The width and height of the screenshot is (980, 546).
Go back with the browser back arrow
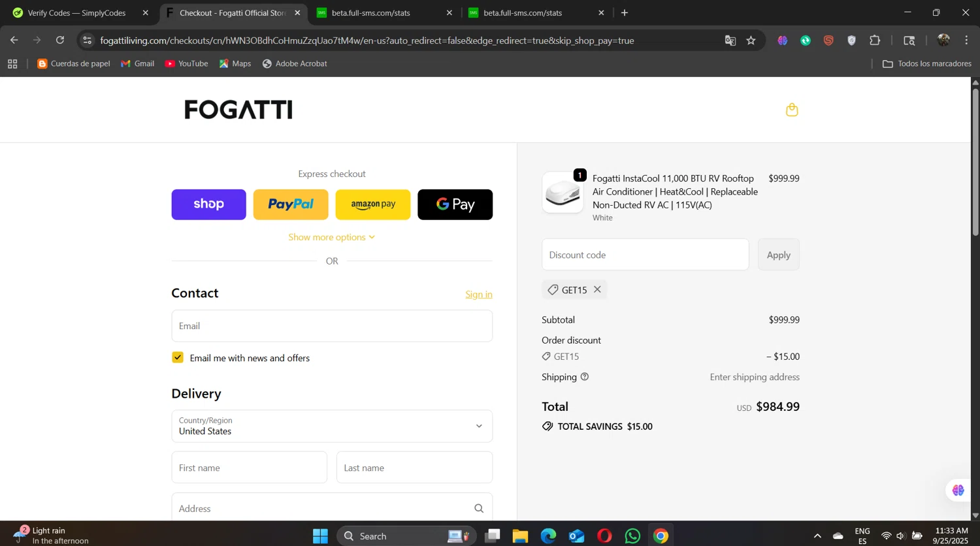point(14,40)
